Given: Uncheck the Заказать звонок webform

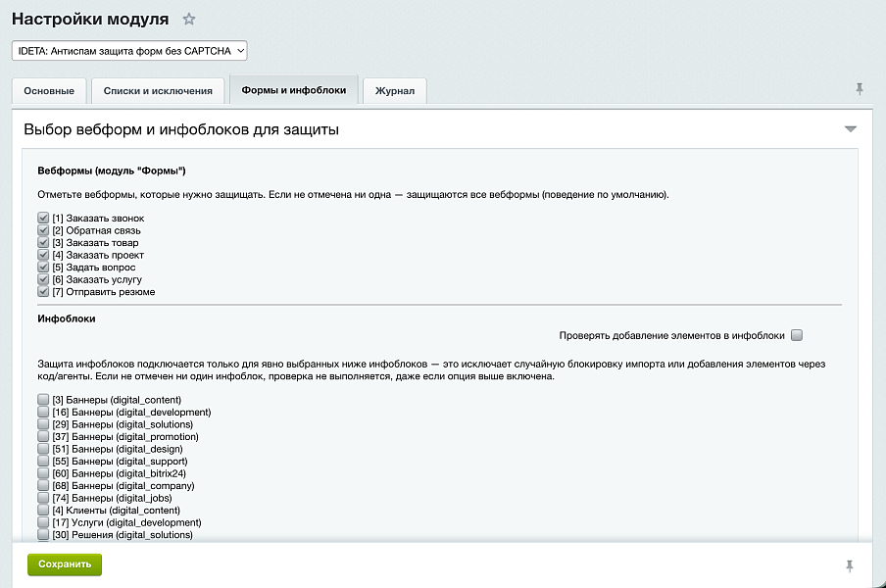Looking at the screenshot, I should pos(43,218).
